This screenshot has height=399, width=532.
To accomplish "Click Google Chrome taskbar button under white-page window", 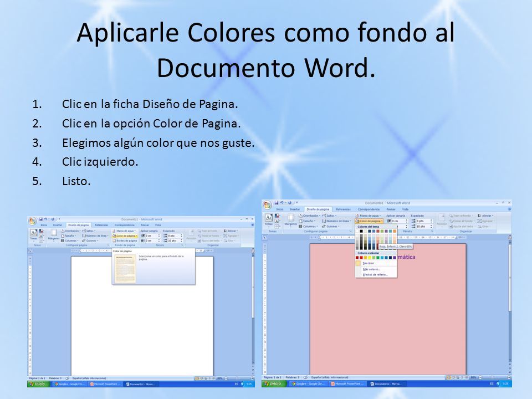I will tap(69, 384).
